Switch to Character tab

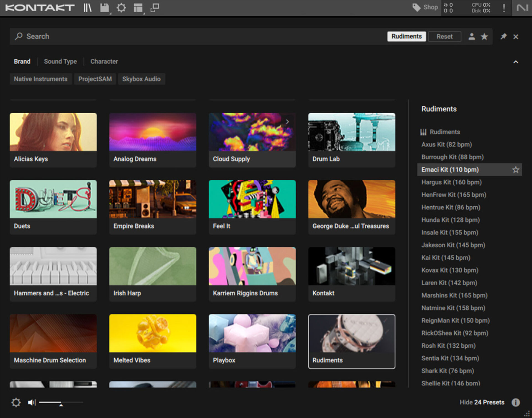click(104, 61)
